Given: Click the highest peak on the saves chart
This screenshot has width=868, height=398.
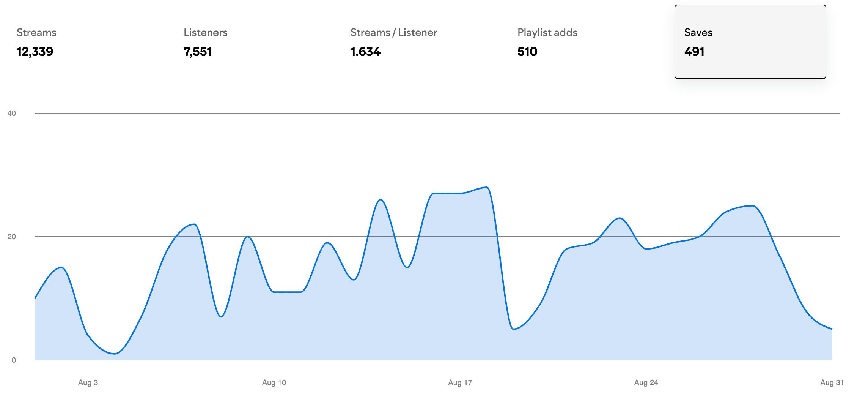Looking at the screenshot, I should pos(487,187).
